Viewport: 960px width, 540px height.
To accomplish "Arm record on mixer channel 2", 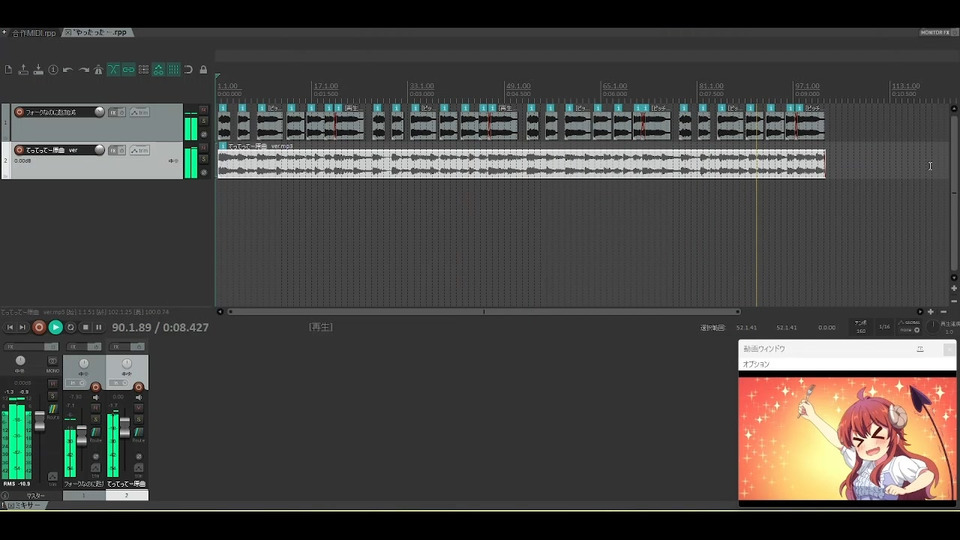I will pyautogui.click(x=138, y=387).
